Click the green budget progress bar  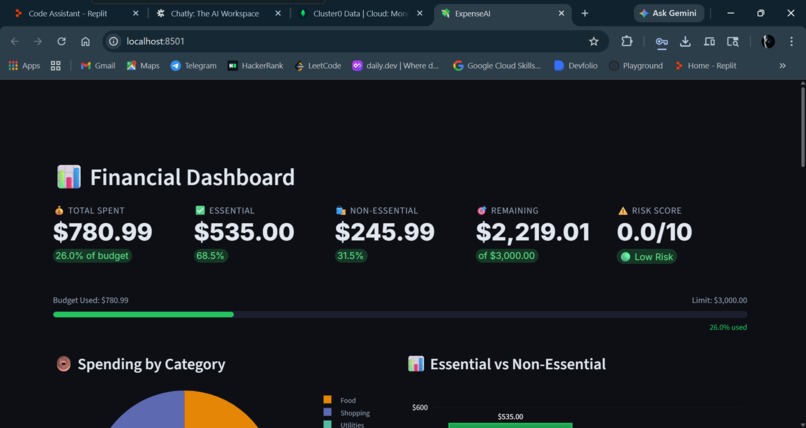pos(143,314)
